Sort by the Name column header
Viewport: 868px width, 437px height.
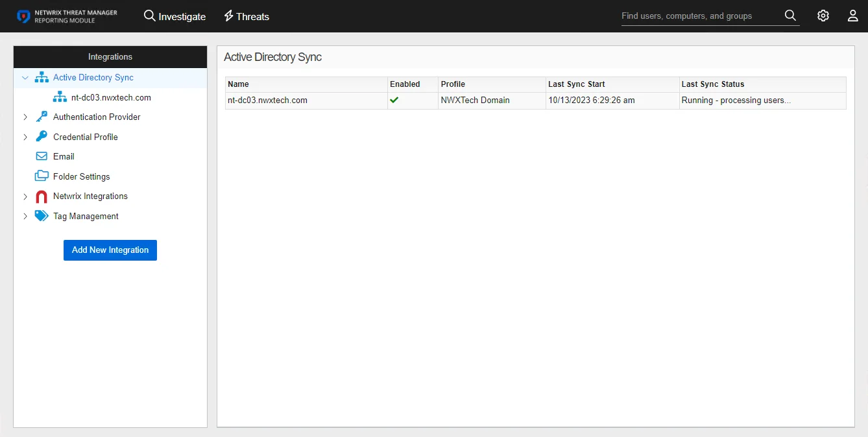tap(306, 84)
